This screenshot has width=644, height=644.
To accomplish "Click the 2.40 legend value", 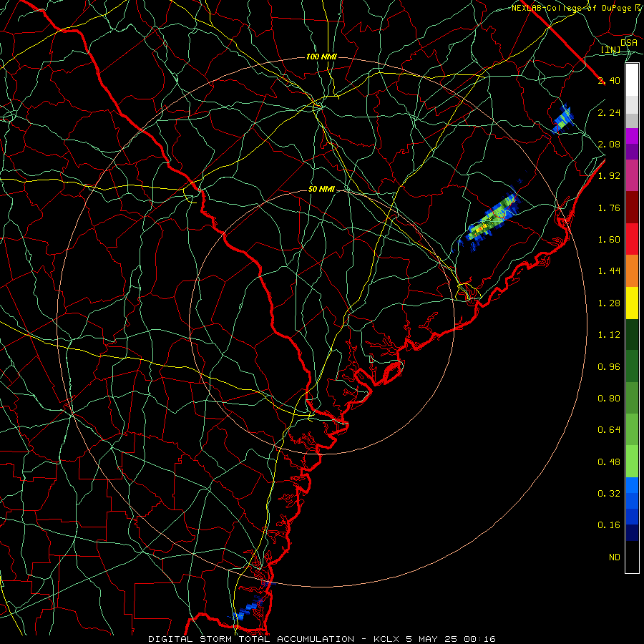I will point(609,80).
